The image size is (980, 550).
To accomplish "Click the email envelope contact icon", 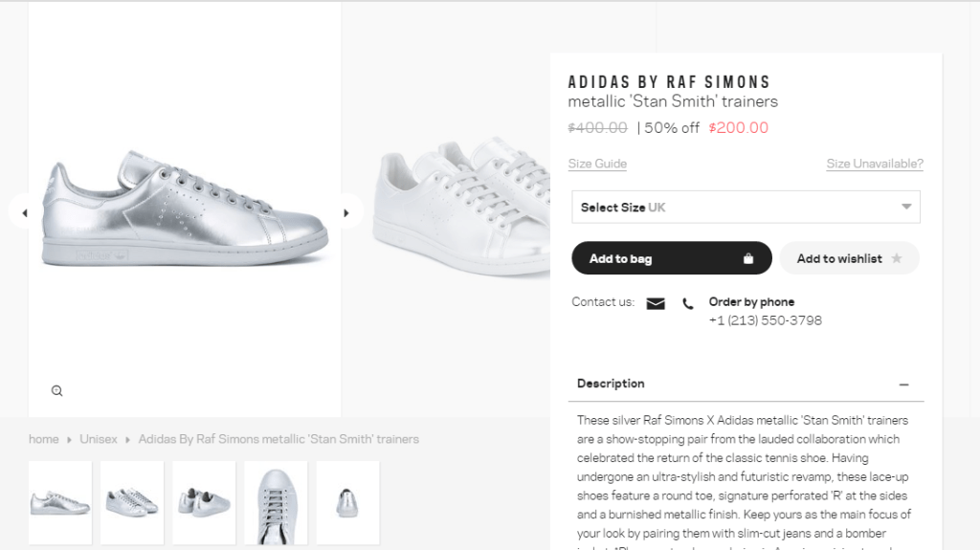I will click(x=656, y=303).
